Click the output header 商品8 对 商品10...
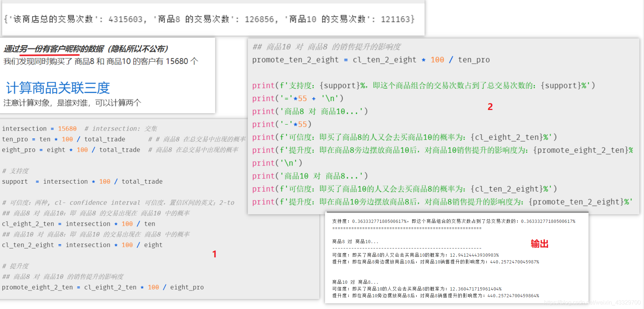This screenshot has height=309, width=644. tap(355, 242)
